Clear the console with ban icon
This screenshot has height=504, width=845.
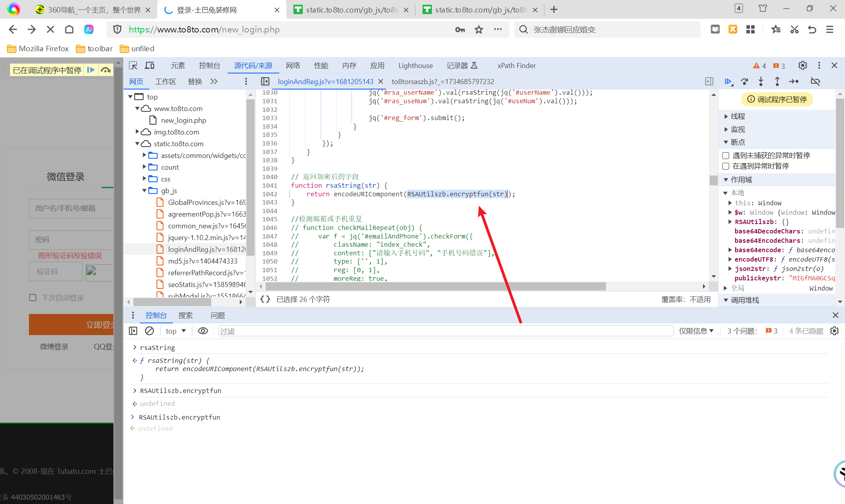pyautogui.click(x=149, y=331)
